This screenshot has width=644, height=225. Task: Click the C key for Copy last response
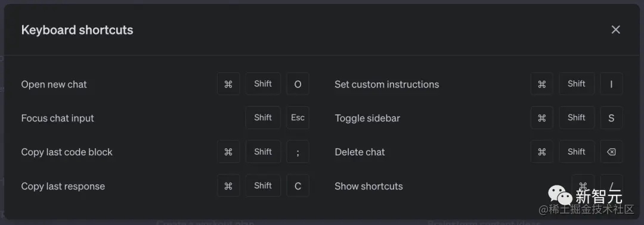point(298,186)
